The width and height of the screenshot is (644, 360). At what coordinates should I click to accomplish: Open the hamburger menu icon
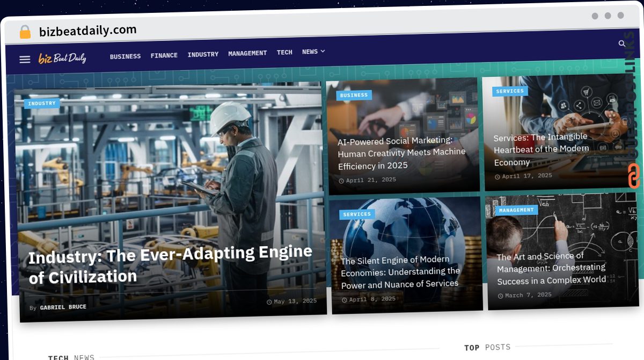[25, 60]
